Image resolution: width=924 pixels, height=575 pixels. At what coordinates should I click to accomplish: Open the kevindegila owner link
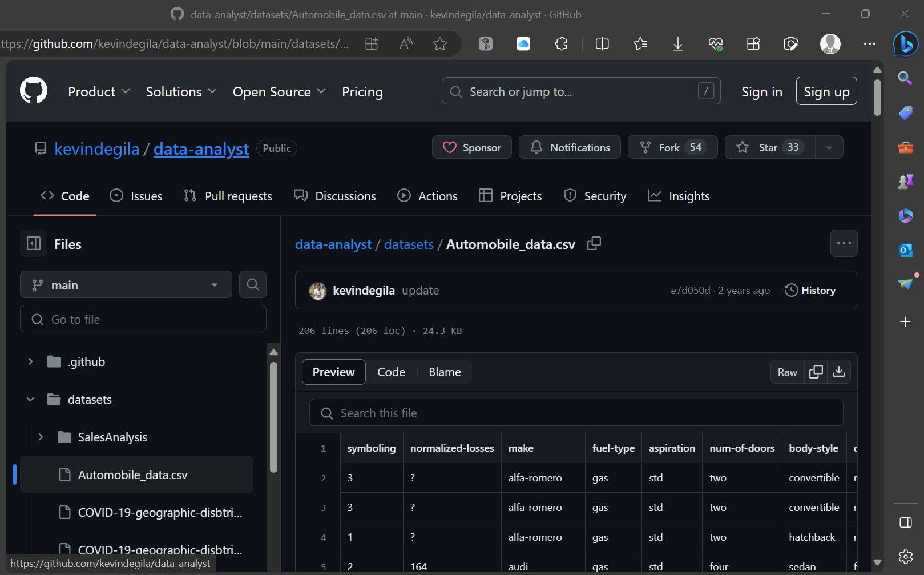[96, 148]
